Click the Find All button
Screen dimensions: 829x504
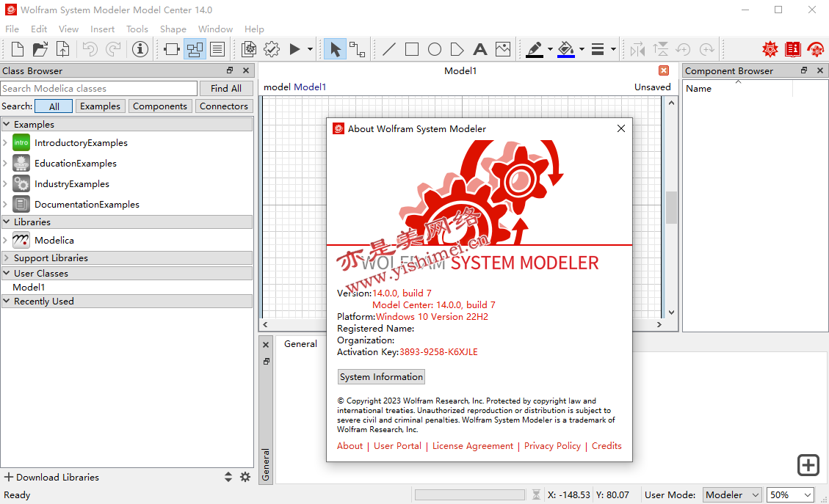pyautogui.click(x=225, y=88)
